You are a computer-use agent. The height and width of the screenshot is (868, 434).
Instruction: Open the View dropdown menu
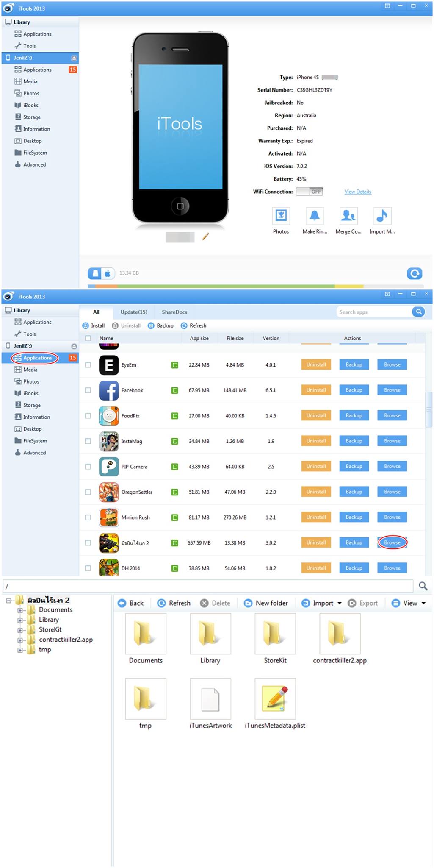[x=409, y=603]
